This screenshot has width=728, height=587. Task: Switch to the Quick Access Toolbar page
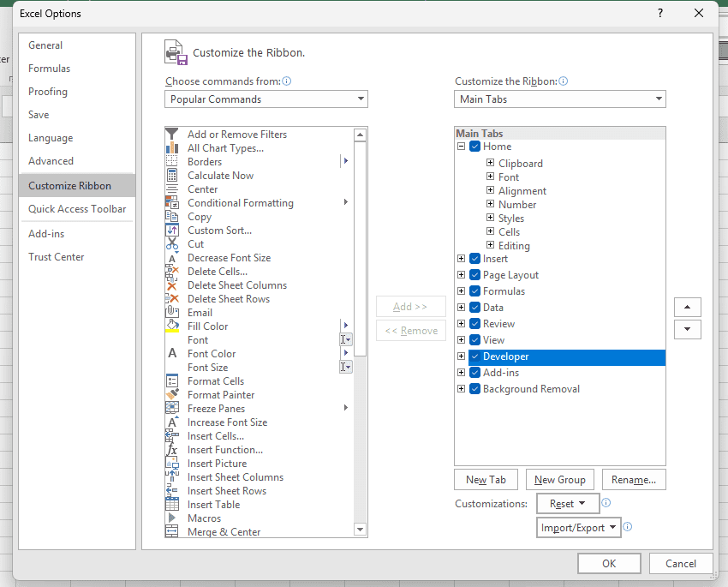point(77,208)
